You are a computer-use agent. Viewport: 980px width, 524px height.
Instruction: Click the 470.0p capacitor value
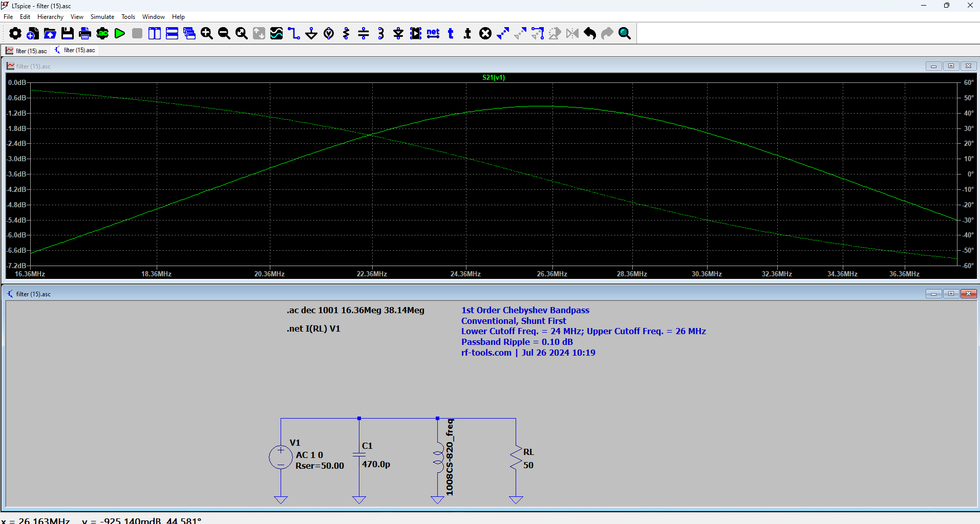point(376,464)
